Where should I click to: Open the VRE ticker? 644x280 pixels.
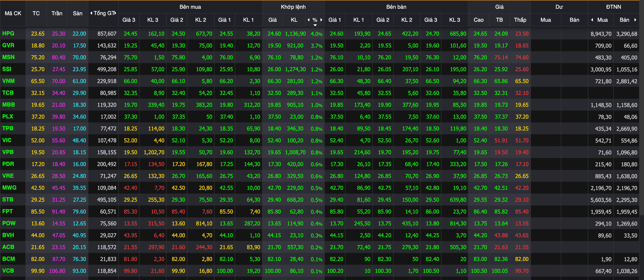(8, 176)
